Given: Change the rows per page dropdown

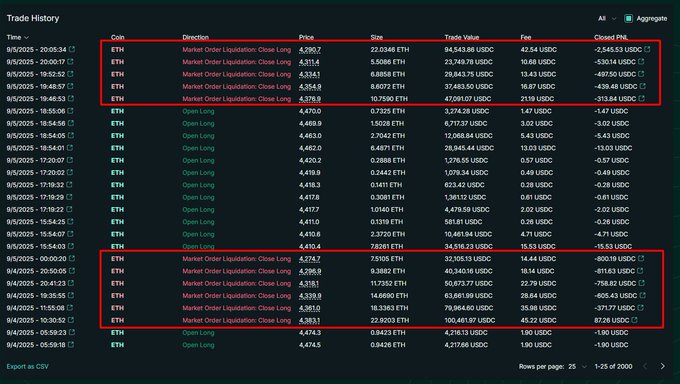Looking at the screenshot, I should point(577,367).
